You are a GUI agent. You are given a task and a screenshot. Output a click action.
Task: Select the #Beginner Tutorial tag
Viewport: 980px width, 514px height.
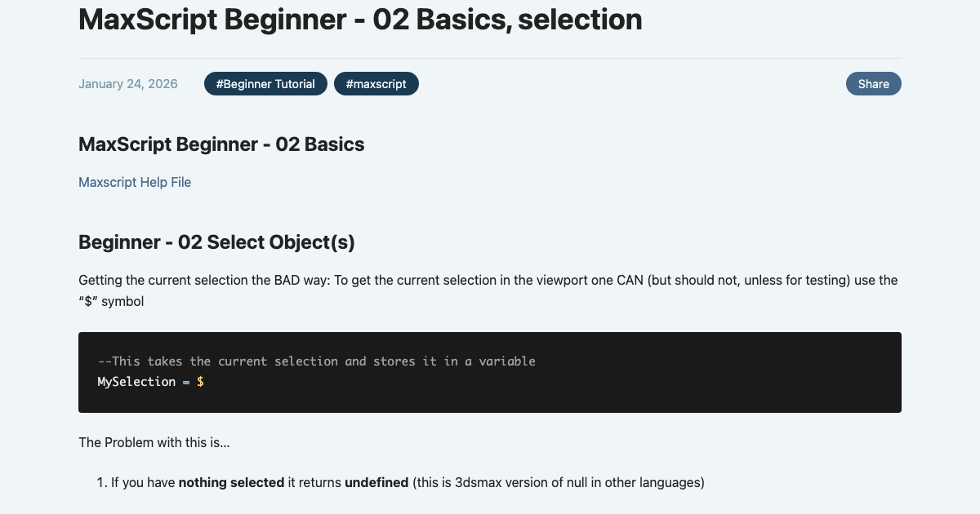[265, 83]
